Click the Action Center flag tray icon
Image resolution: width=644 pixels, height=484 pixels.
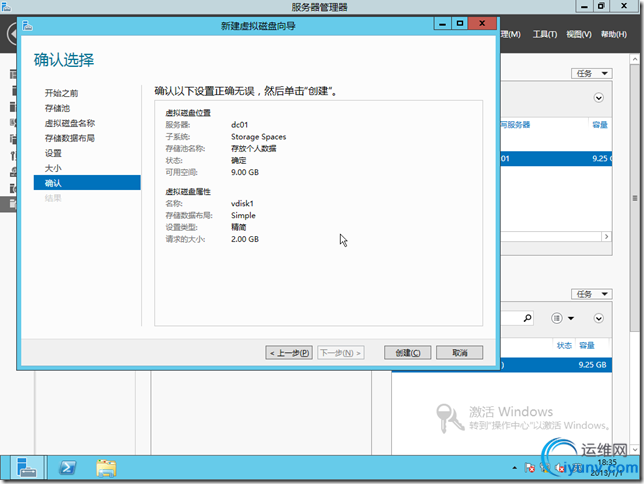(529, 468)
